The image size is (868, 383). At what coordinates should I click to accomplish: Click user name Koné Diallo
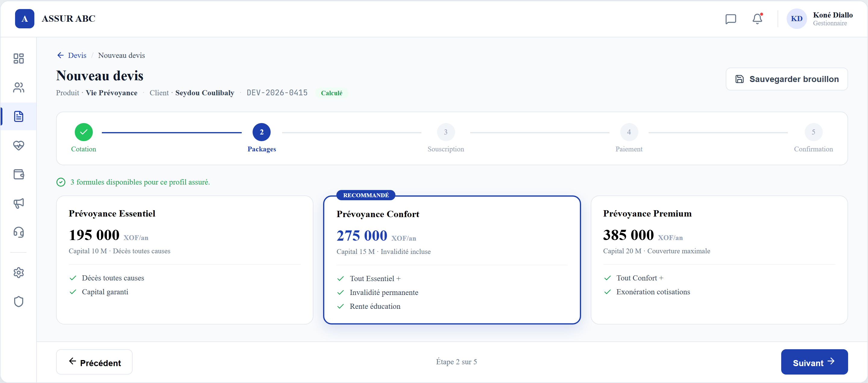point(833,15)
